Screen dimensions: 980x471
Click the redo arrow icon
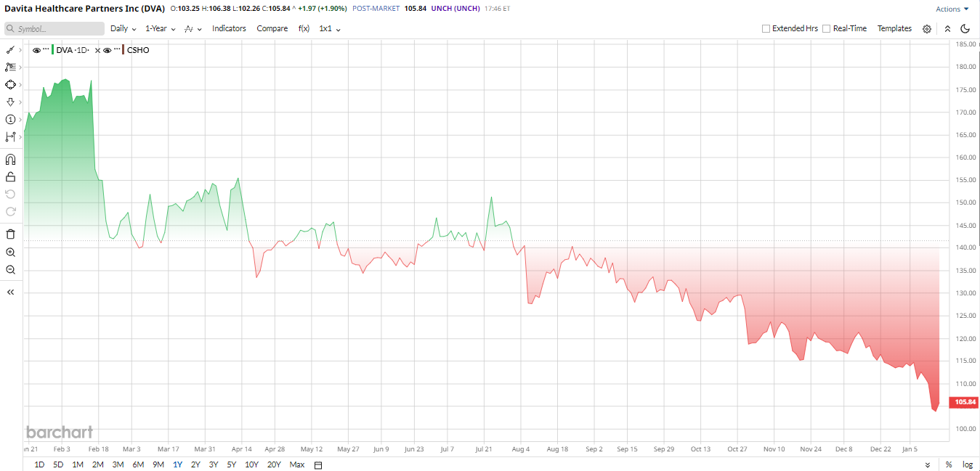[10, 211]
